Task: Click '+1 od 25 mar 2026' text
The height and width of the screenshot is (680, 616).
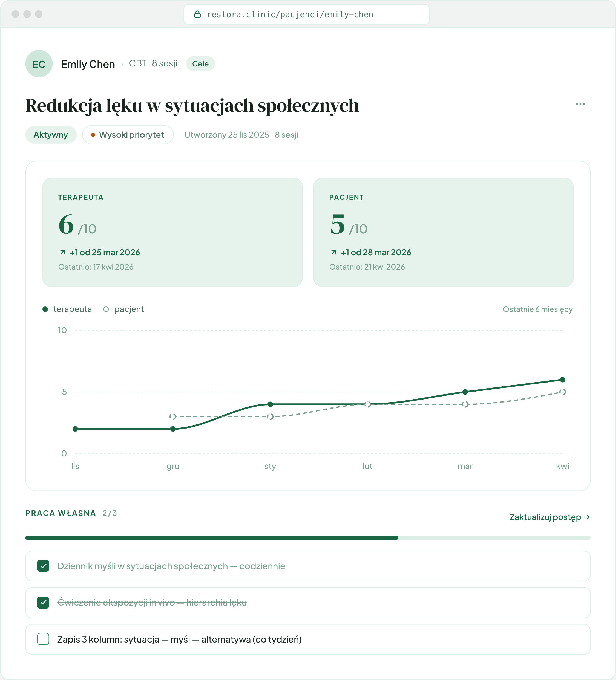Action: (x=105, y=252)
